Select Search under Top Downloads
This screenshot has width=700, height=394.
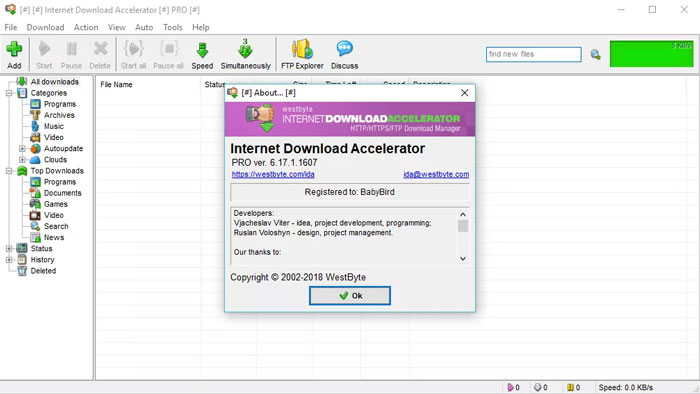[x=56, y=227]
